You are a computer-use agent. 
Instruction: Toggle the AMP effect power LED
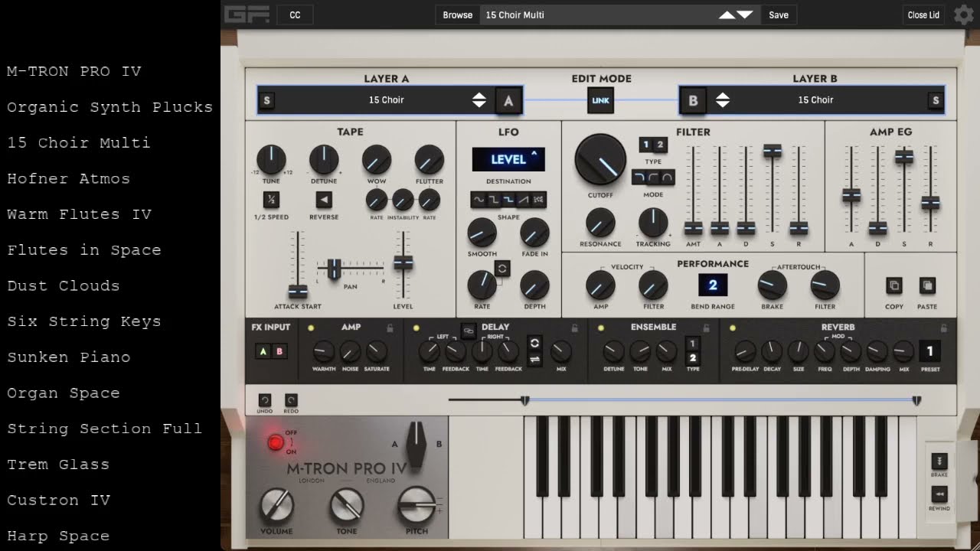click(311, 328)
